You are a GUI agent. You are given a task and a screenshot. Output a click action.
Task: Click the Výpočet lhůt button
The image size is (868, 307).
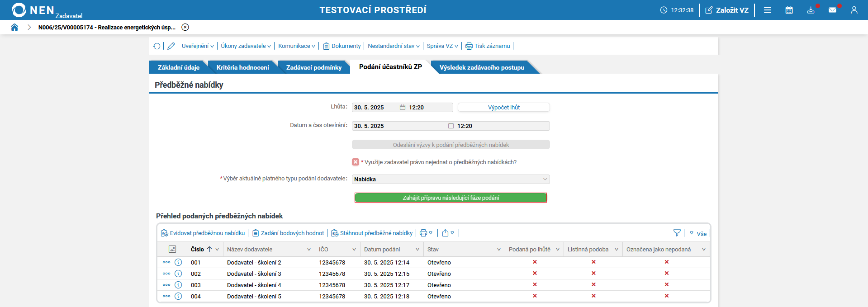[x=503, y=107]
